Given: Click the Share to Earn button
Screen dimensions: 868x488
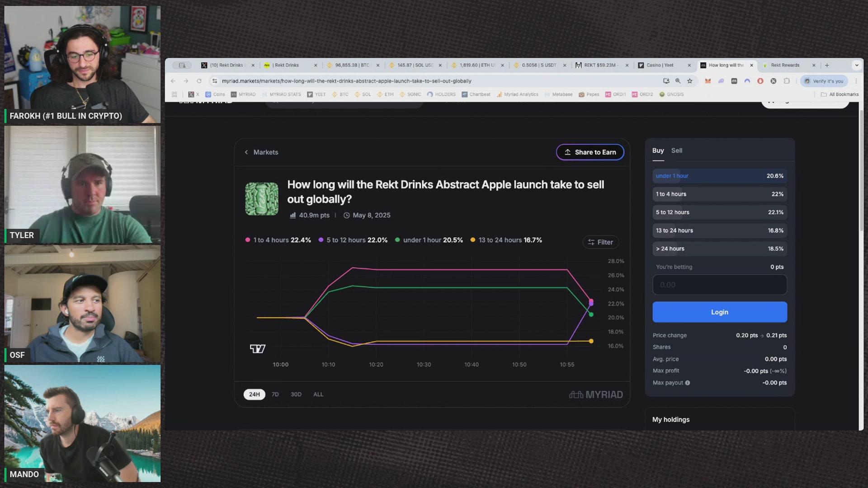Looking at the screenshot, I should [x=590, y=152].
